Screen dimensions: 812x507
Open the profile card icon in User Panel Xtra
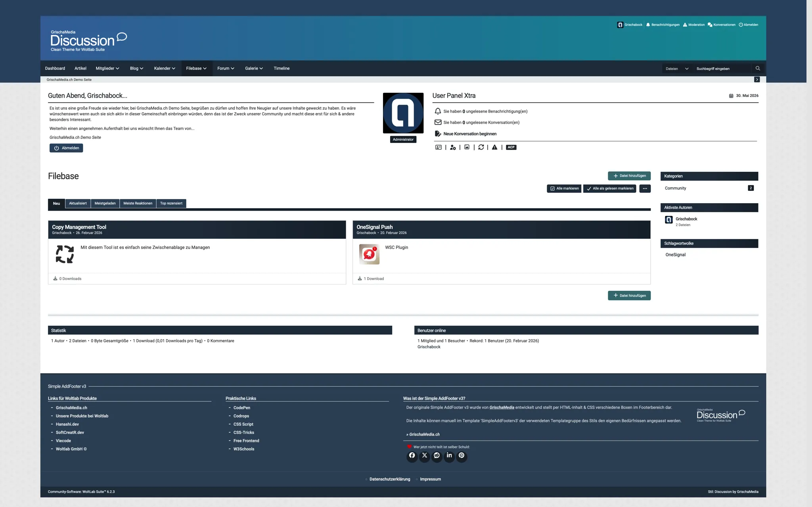coord(438,147)
